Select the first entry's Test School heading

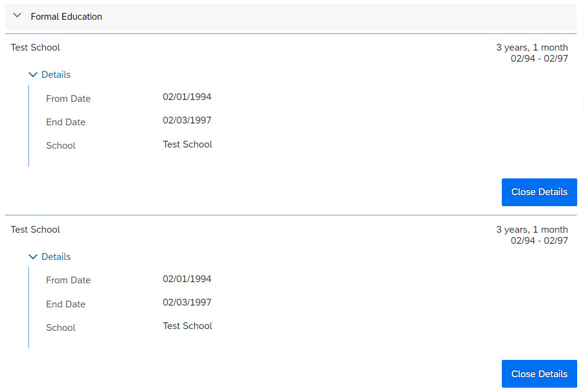click(35, 48)
